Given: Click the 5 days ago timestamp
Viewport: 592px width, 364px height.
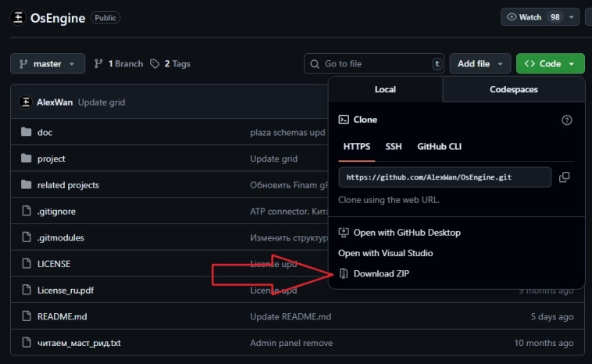Looking at the screenshot, I should [552, 316].
